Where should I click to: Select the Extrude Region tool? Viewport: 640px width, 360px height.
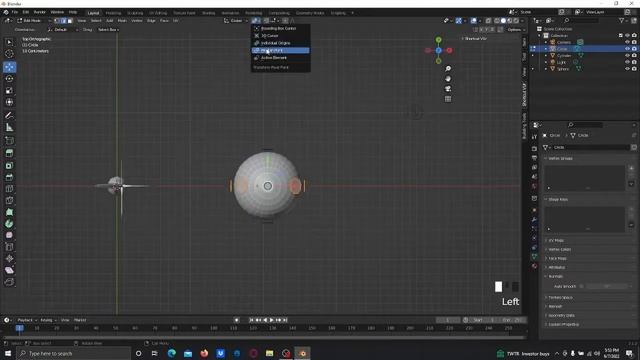(9, 153)
